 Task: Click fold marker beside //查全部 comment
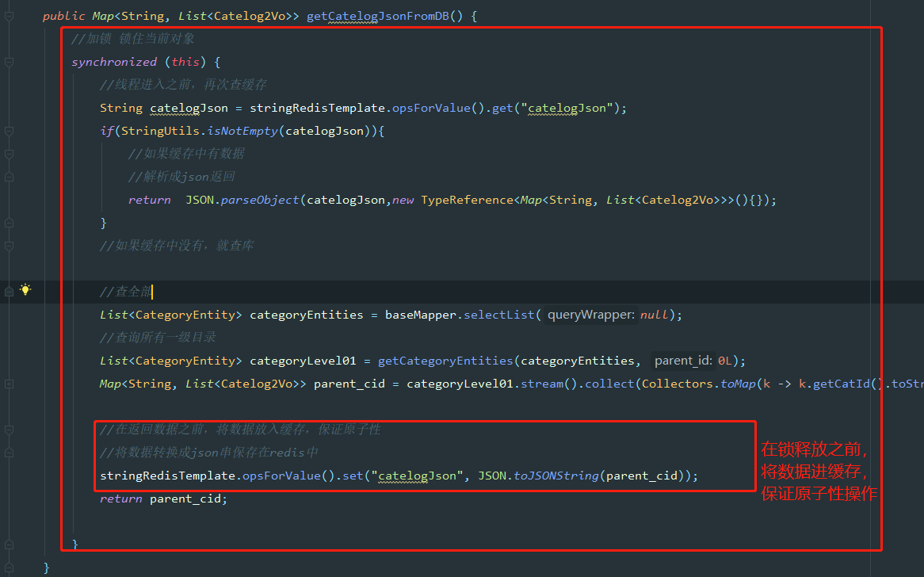click(x=9, y=292)
